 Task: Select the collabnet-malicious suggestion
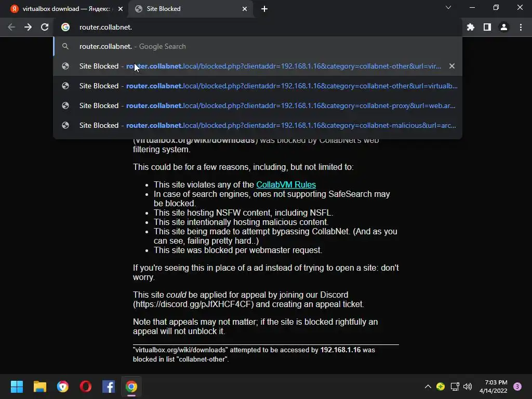point(258,125)
